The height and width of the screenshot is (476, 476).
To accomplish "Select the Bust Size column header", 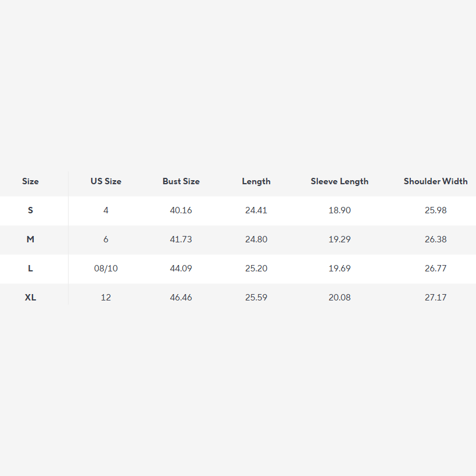I will [181, 181].
